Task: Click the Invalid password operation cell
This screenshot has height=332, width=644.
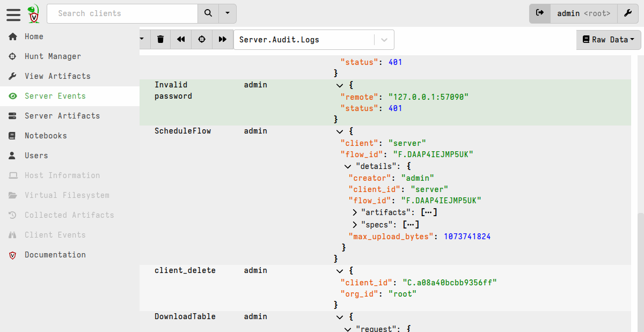Action: point(173,91)
